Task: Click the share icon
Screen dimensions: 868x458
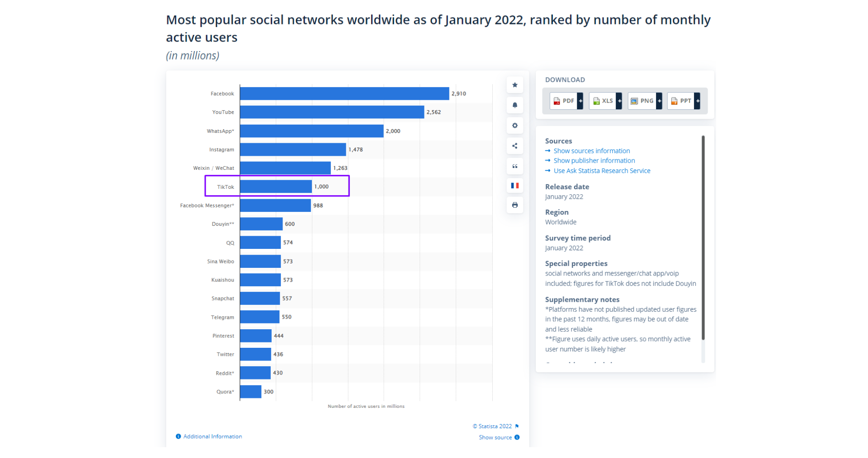Action: pos(514,146)
